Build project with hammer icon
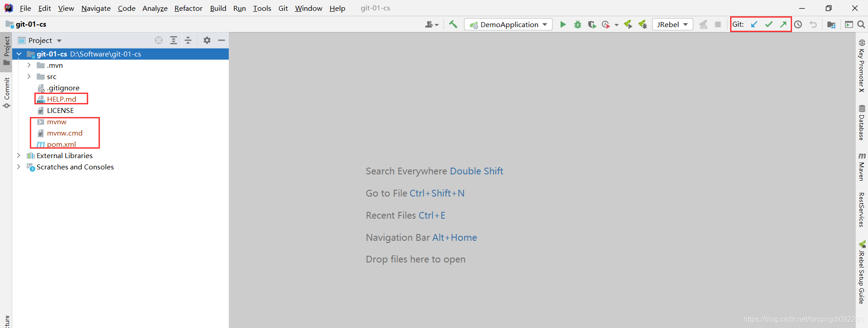This screenshot has width=868, height=328. (453, 24)
